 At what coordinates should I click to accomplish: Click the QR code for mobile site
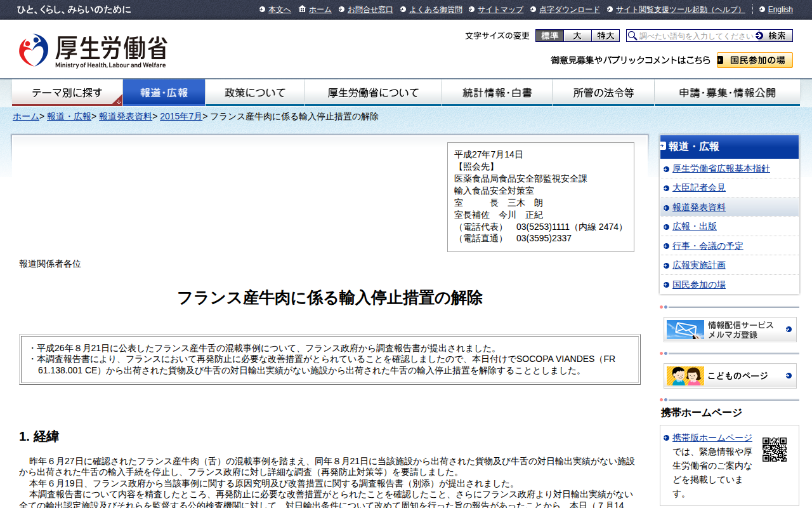[x=774, y=449]
